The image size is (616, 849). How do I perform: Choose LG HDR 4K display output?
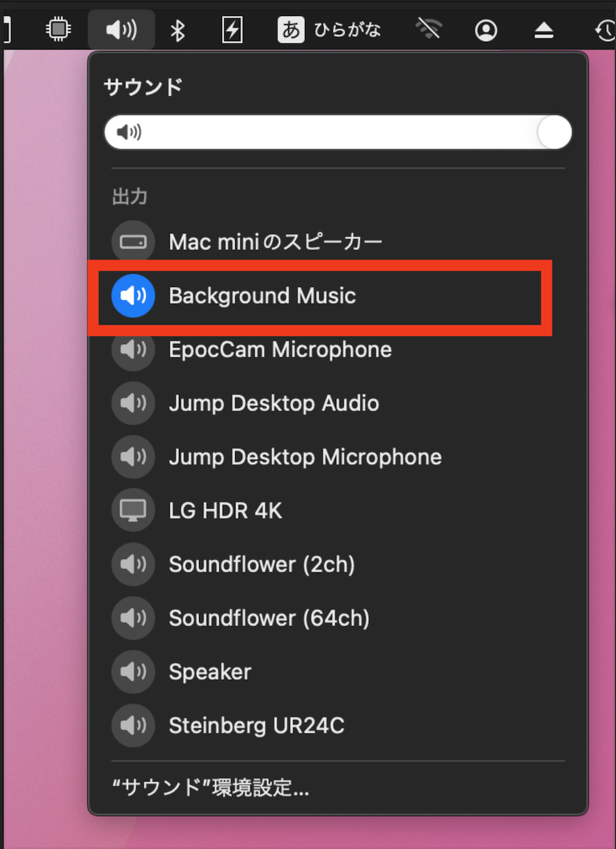click(226, 511)
